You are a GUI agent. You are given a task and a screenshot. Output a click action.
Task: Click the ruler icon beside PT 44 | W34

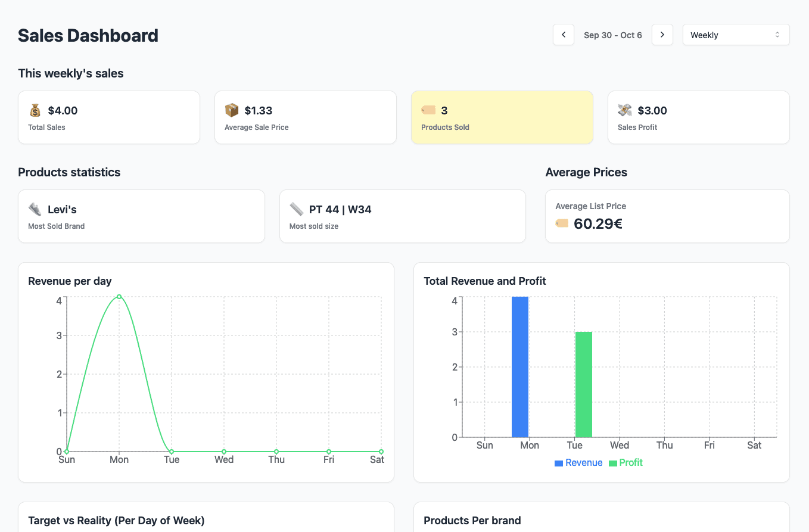297,209
